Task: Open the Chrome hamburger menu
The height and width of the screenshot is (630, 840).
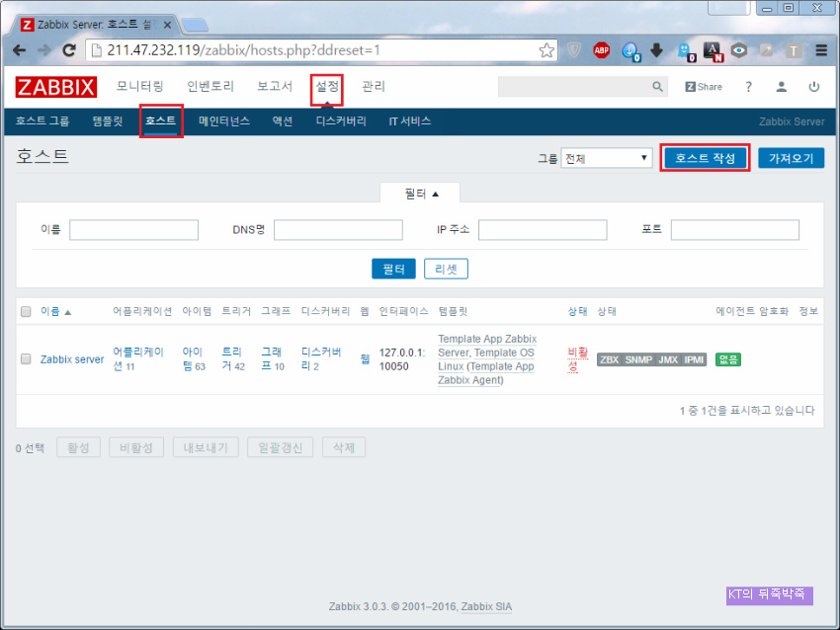Action: [x=821, y=50]
